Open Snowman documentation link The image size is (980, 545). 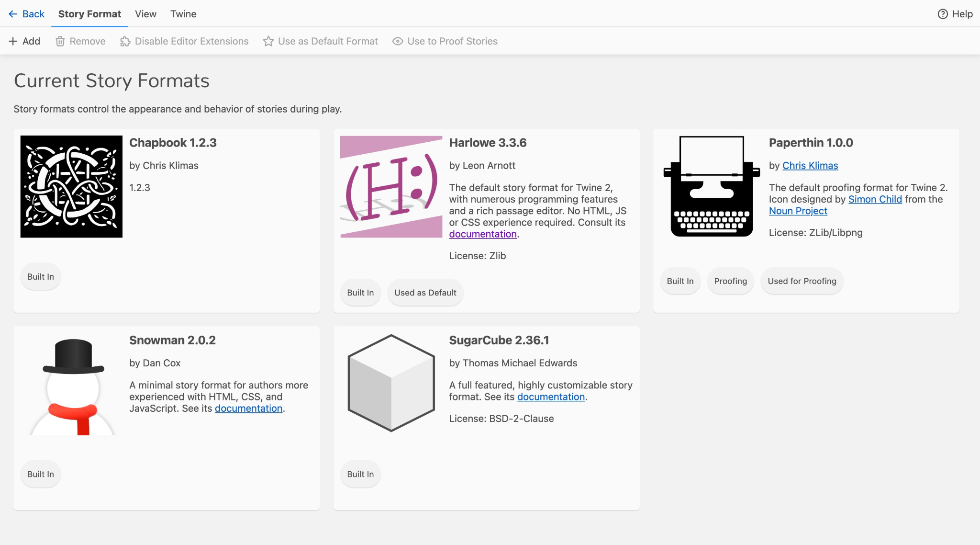click(x=248, y=409)
